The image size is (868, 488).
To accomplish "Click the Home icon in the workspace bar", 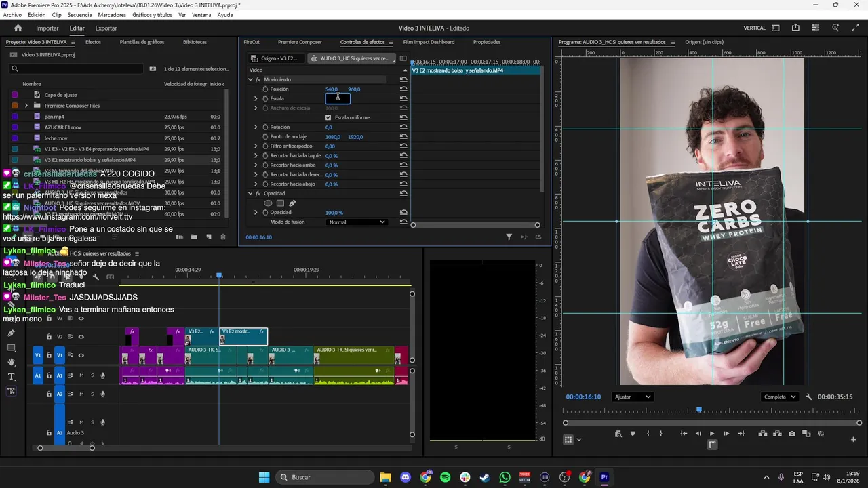I will click(18, 28).
